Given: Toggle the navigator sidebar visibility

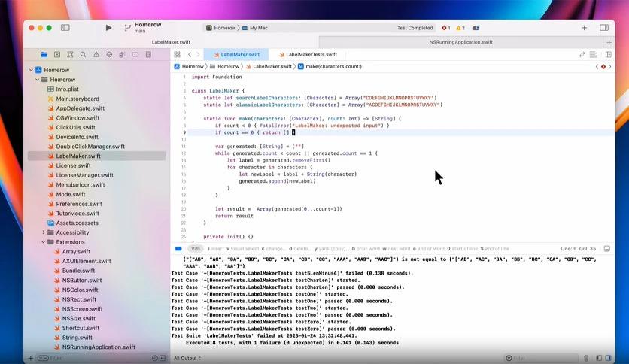Looking at the screenshot, I should (x=65, y=28).
